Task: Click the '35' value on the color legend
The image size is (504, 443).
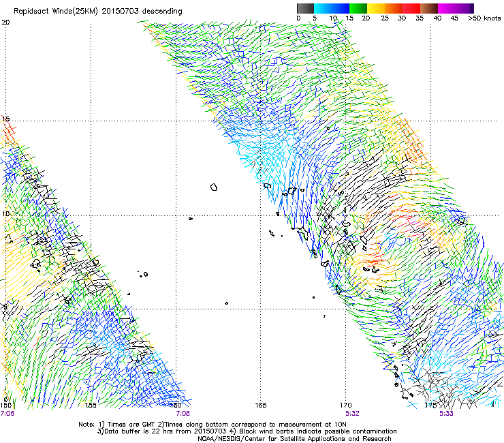Action: 420,18
